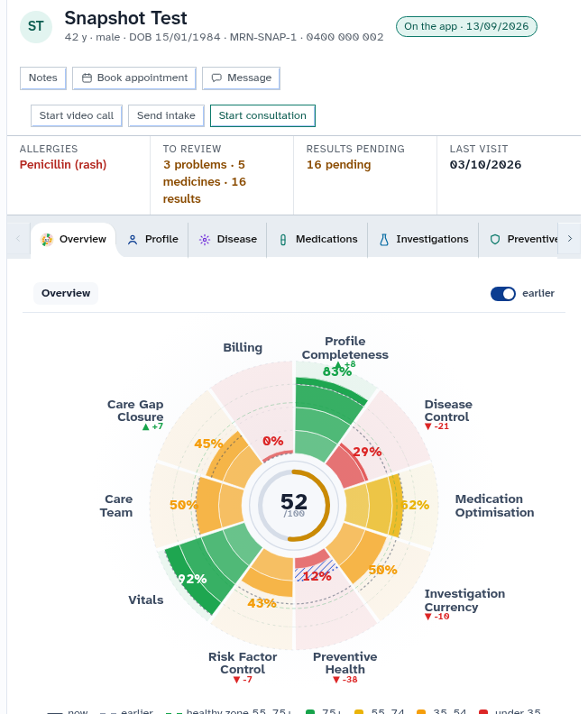Click the Investigations tab flask icon
Screen dimensions: 588x714
coord(384,240)
